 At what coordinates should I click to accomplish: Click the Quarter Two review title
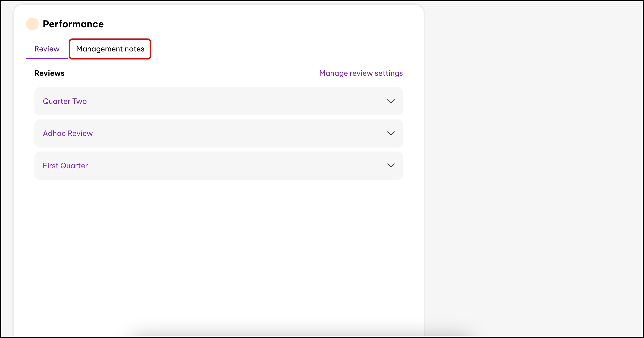tap(65, 101)
